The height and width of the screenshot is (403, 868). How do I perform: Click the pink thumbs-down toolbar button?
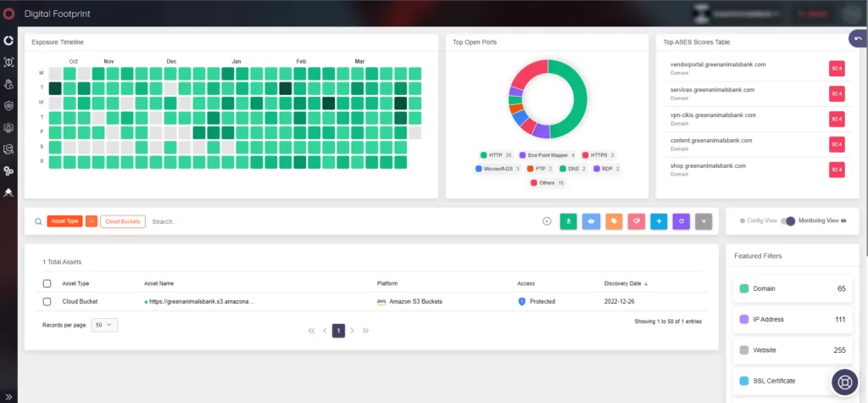tap(636, 221)
